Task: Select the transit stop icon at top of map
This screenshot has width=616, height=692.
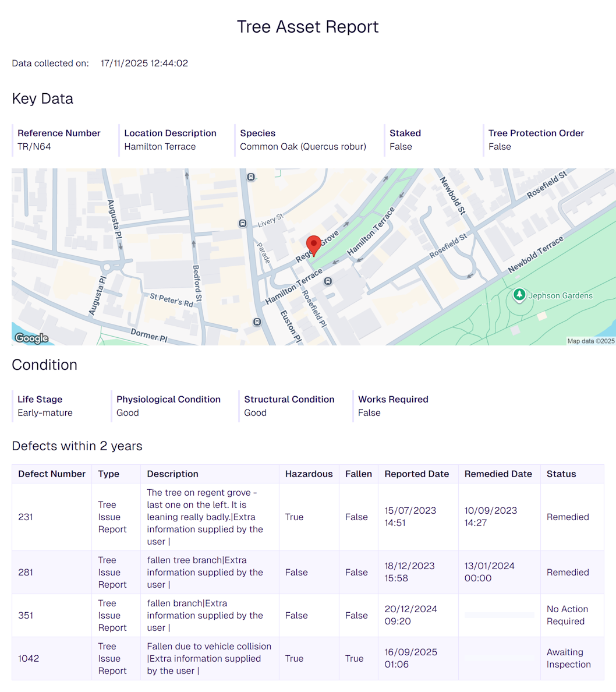Action: coord(251,176)
